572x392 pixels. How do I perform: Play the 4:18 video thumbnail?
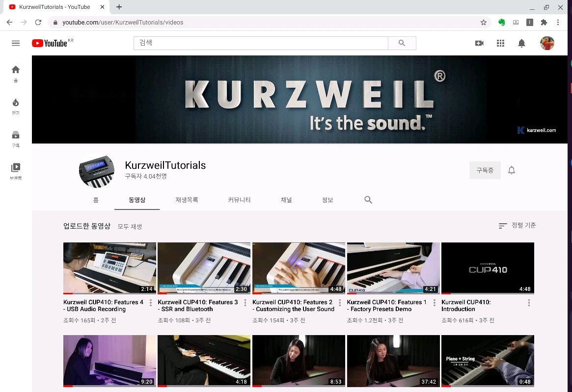[x=204, y=361]
